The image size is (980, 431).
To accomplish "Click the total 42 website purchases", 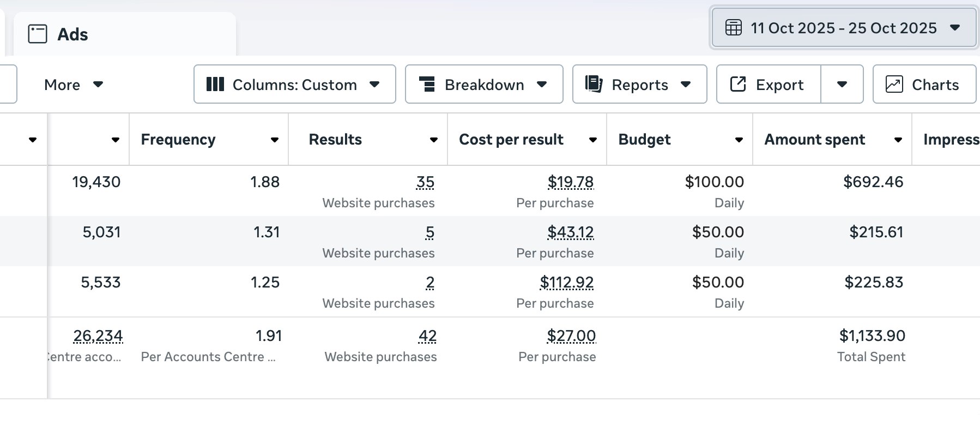I will point(427,336).
